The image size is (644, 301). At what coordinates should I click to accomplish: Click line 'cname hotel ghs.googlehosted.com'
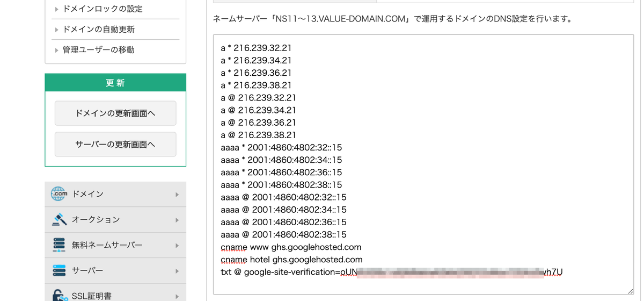pos(291,260)
